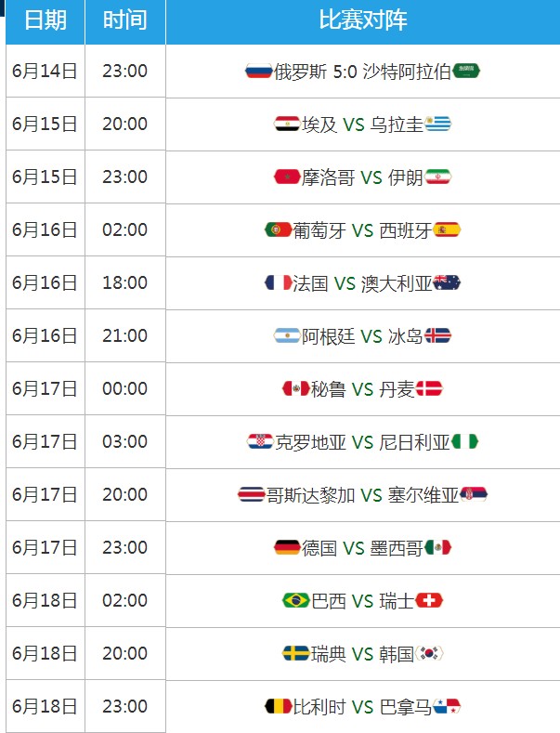Select the 6月14日 date cell
560x733 pixels.
coord(46,71)
